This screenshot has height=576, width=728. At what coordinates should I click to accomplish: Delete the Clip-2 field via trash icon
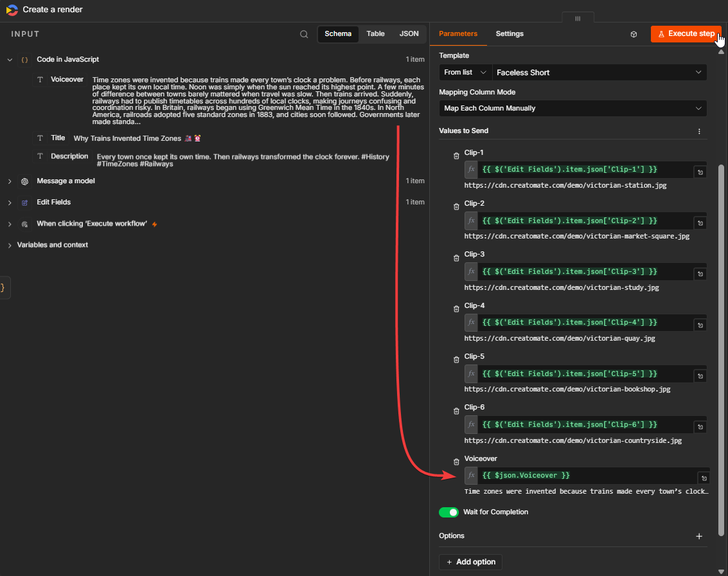[456, 207]
